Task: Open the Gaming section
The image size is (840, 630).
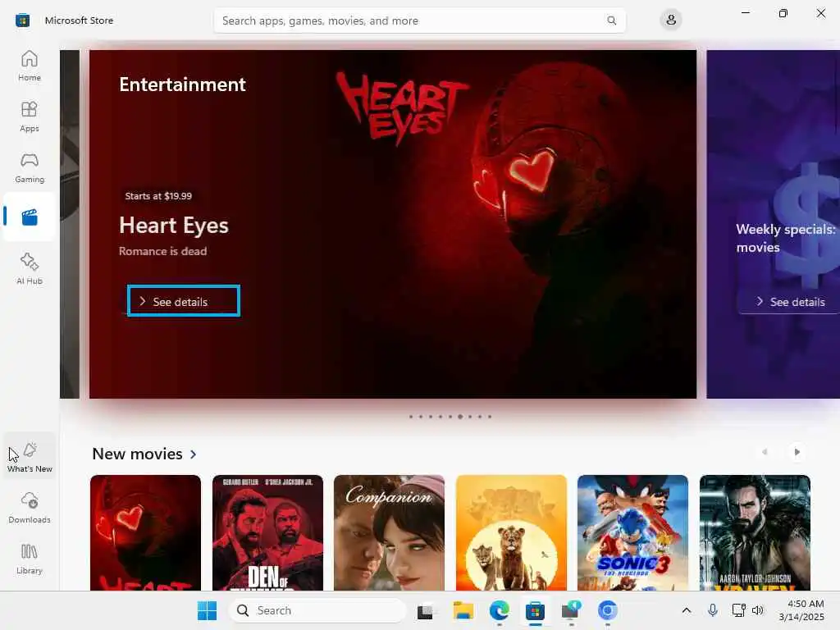Action: (30, 167)
